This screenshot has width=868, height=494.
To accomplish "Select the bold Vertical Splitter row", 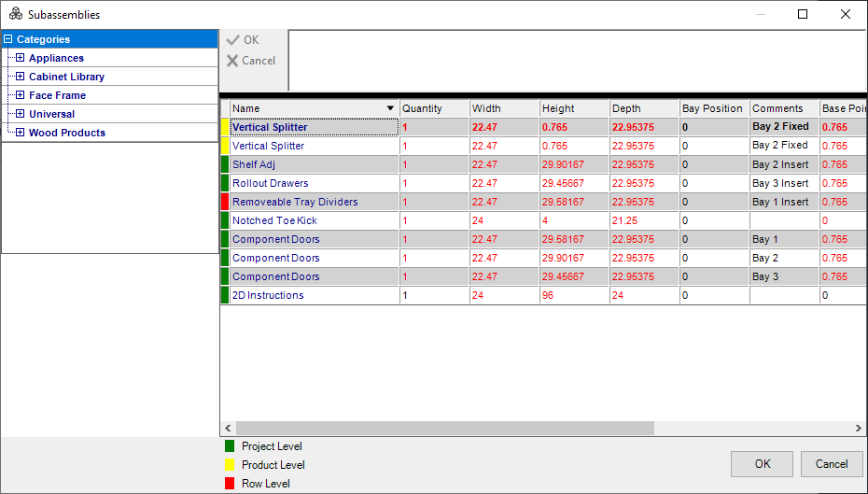I will click(543, 127).
